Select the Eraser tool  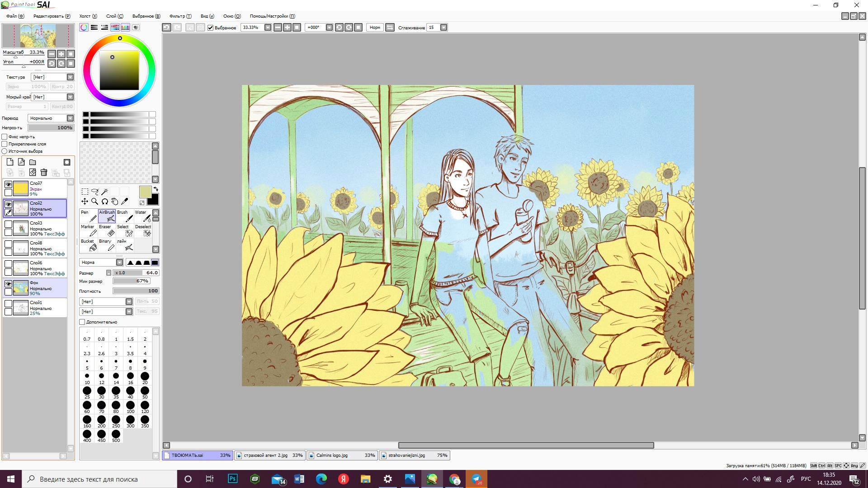coord(107,230)
